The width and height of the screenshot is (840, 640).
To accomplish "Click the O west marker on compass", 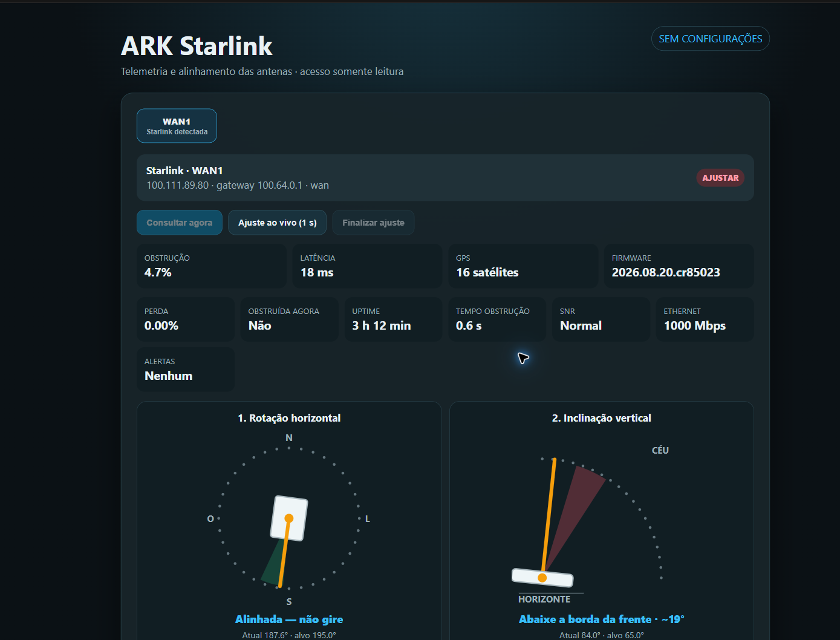I will click(210, 519).
